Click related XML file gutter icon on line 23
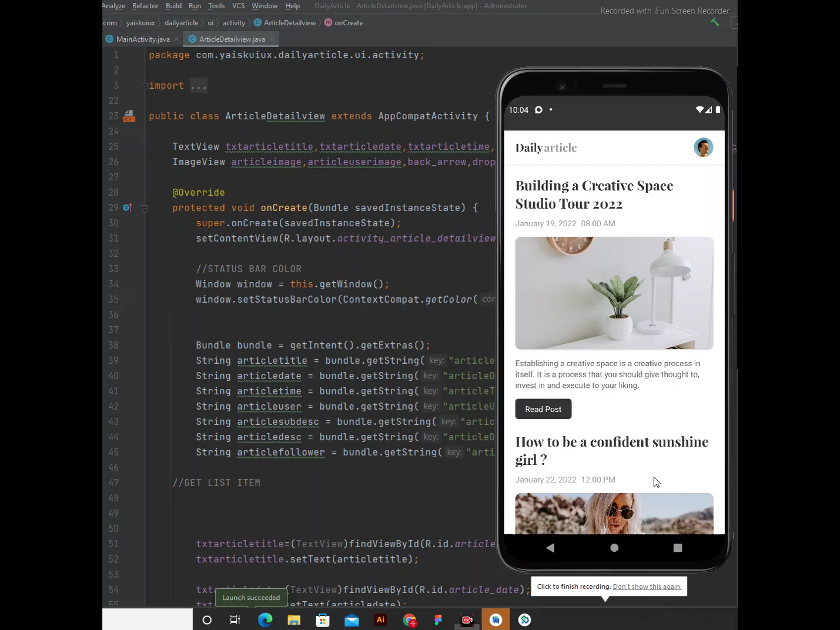The image size is (840, 630). [x=129, y=116]
